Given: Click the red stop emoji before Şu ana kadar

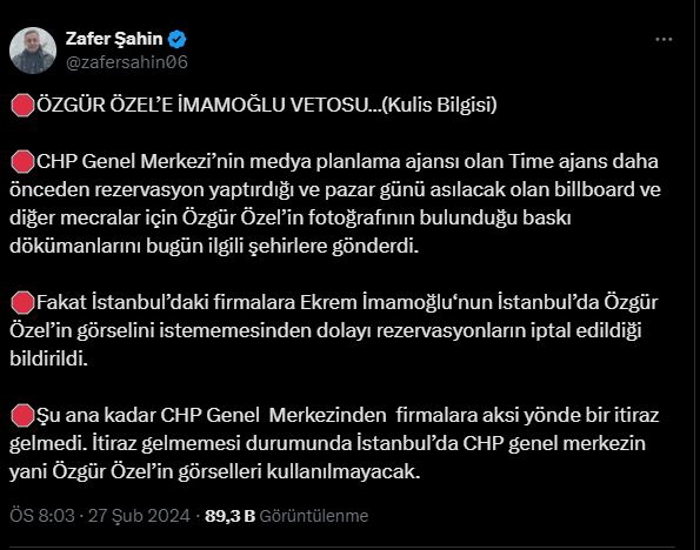Looking at the screenshot, I should point(22,415).
